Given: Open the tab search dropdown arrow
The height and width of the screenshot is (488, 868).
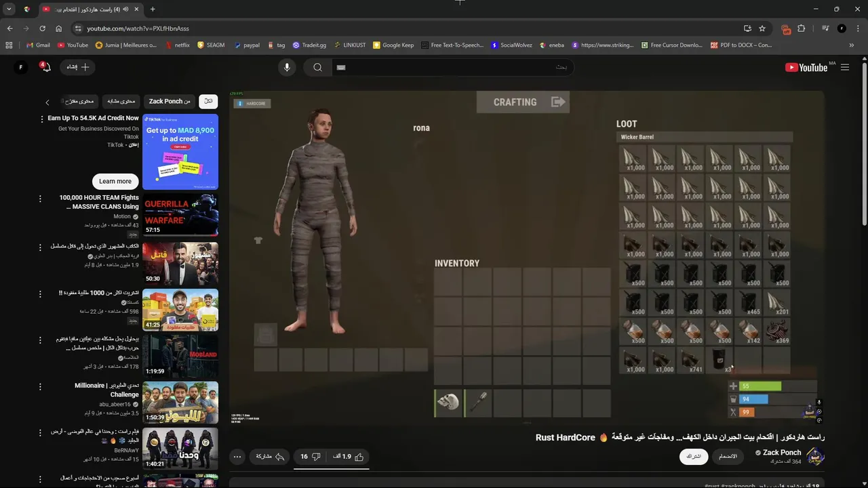Looking at the screenshot, I should click(x=9, y=9).
